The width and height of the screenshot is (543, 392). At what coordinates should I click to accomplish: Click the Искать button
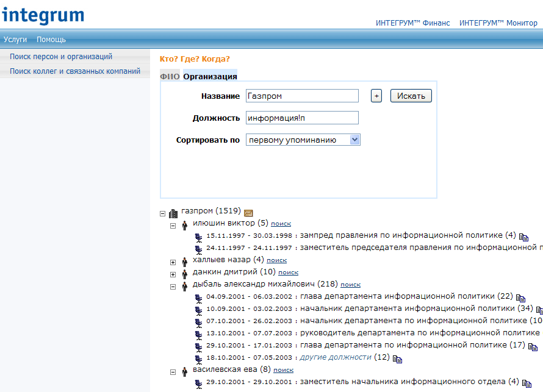(411, 96)
